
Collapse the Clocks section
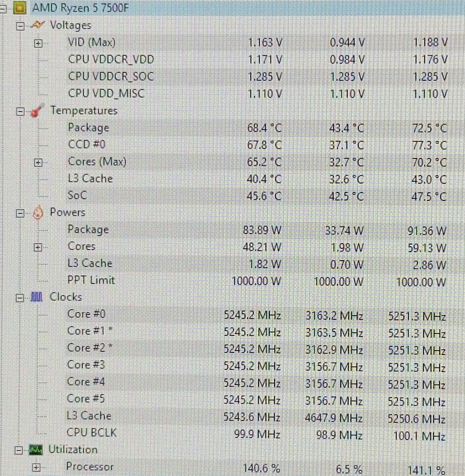20,298
